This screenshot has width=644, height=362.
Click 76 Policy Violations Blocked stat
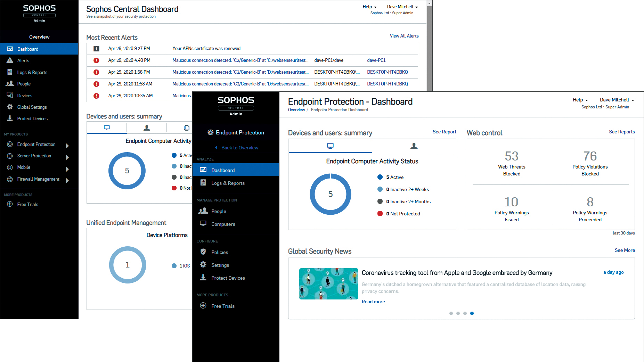point(590,163)
